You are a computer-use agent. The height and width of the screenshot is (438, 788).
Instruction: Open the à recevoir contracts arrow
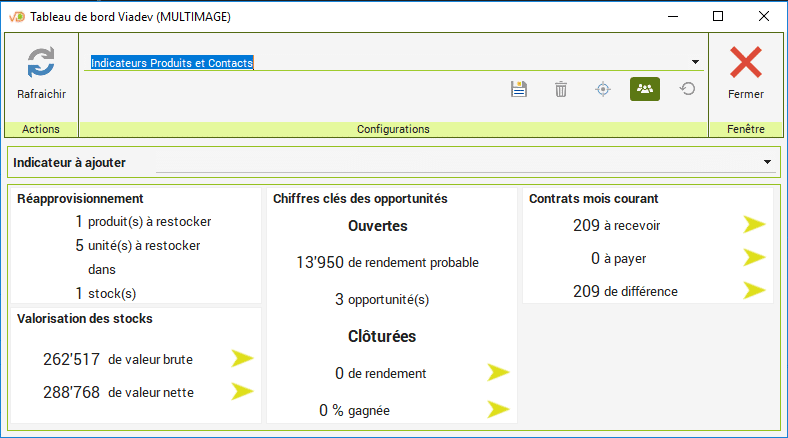pyautogui.click(x=754, y=225)
